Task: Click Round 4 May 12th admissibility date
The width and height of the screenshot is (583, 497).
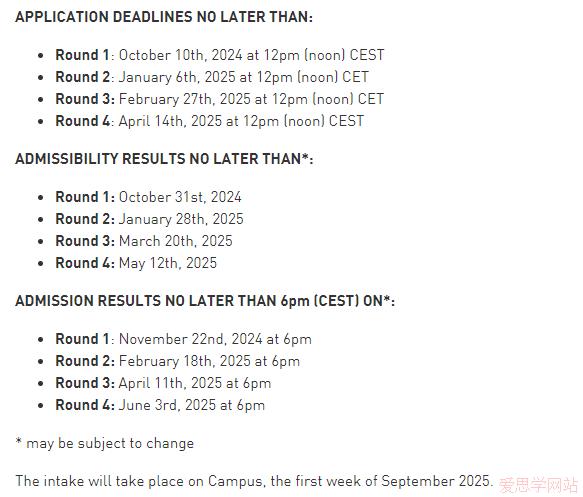Action: (x=136, y=263)
